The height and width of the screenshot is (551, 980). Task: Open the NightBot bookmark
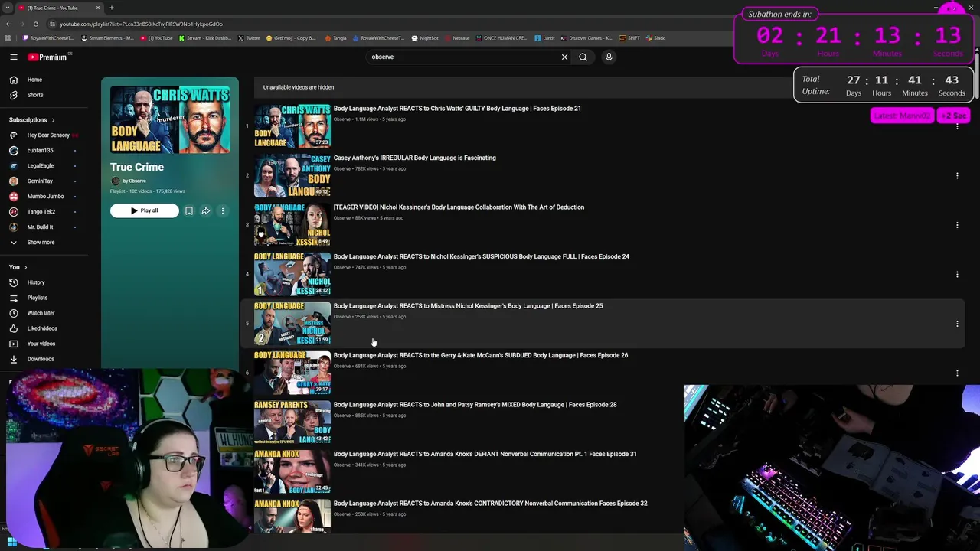pyautogui.click(x=425, y=37)
